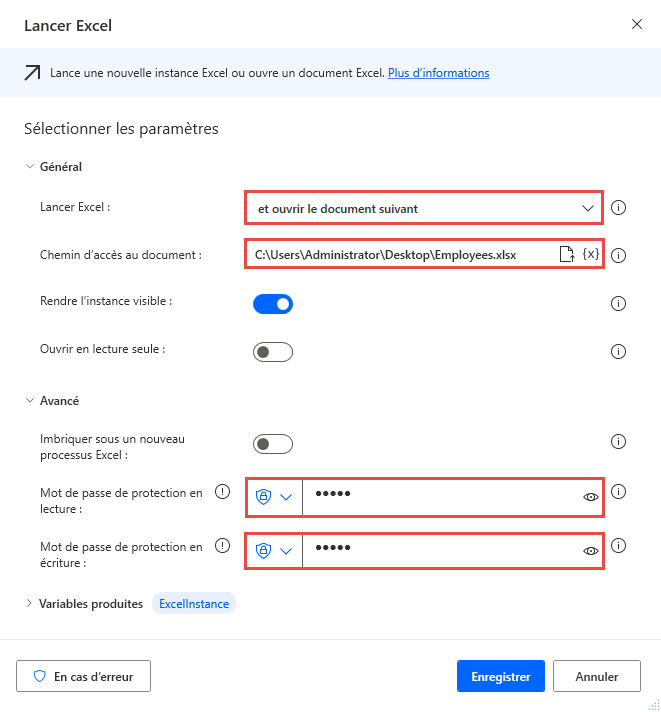Collapse the Avancé section

click(x=29, y=401)
